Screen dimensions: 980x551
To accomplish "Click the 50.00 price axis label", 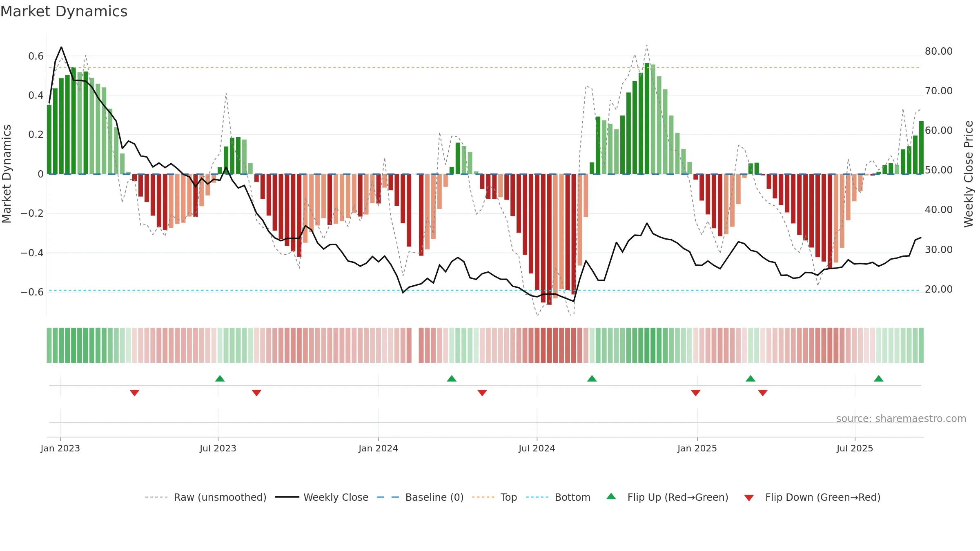I will tap(939, 170).
